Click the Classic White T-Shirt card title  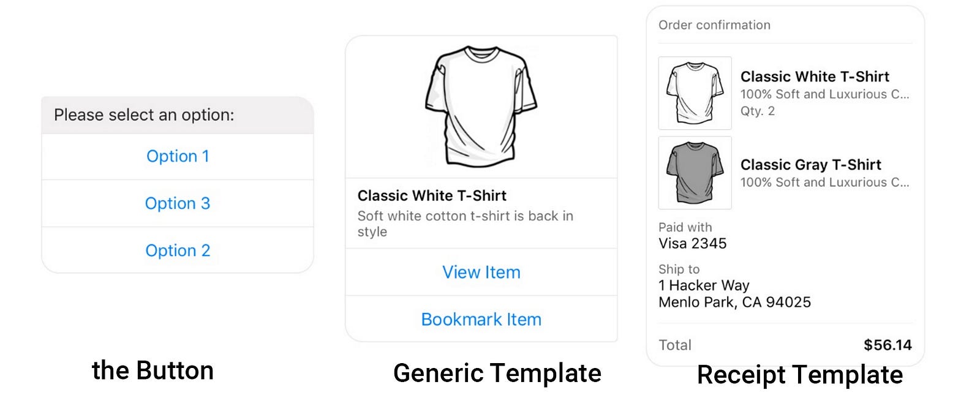pyautogui.click(x=432, y=196)
